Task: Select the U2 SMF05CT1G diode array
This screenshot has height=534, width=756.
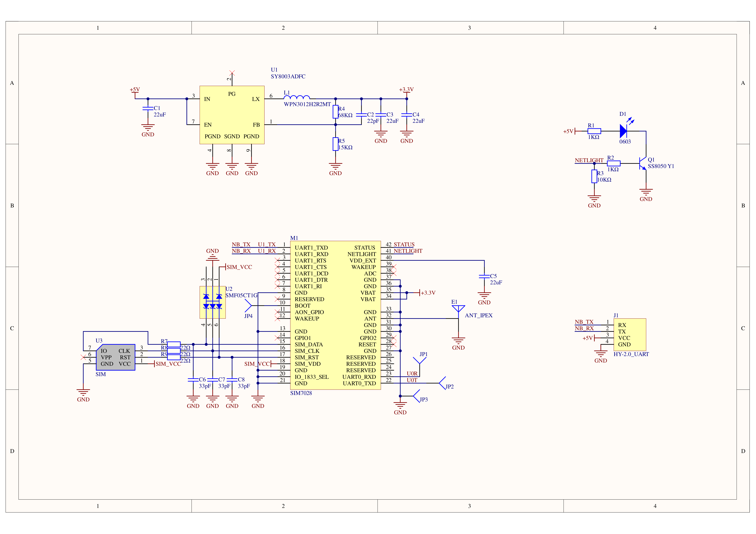Action: [212, 302]
